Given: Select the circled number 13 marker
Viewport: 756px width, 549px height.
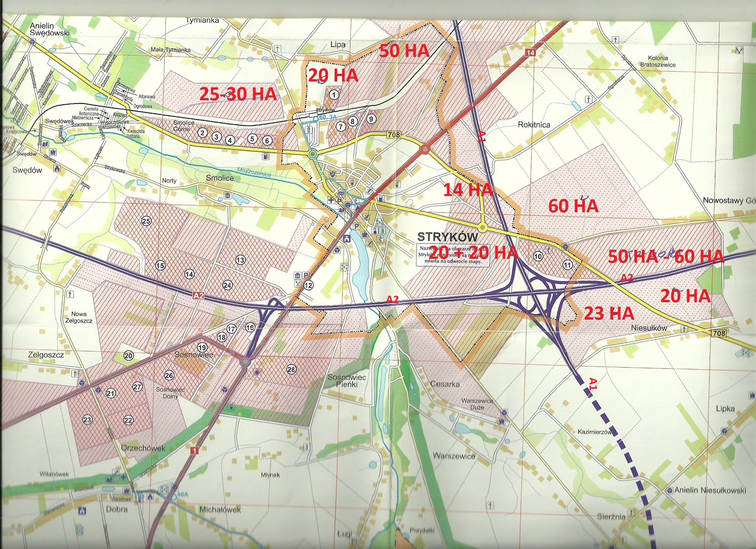Looking at the screenshot, I should 240,260.
